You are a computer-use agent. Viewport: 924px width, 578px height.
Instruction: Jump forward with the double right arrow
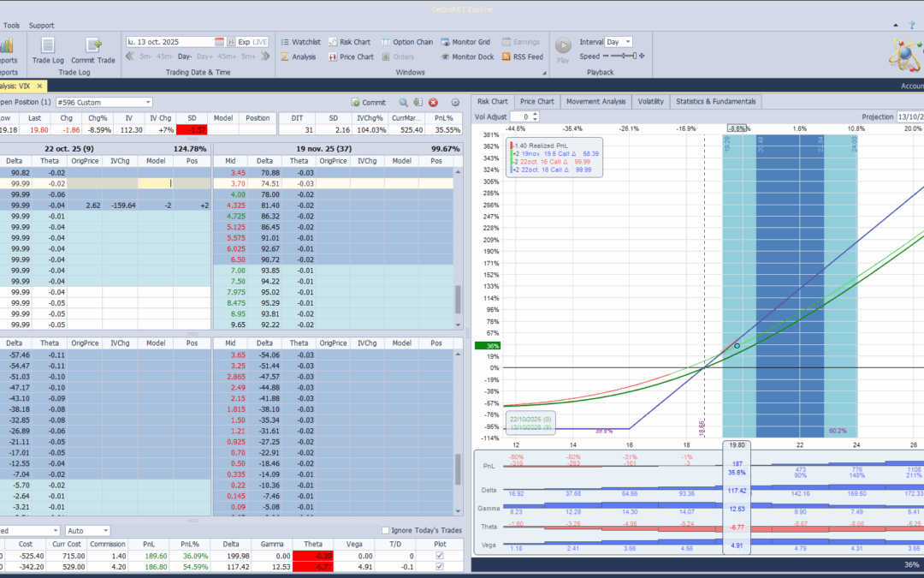[x=265, y=57]
